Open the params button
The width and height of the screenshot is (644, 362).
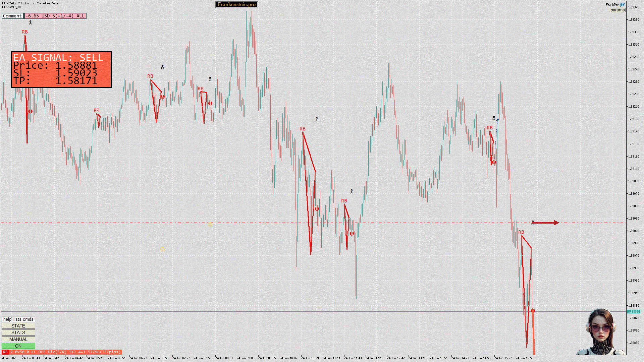(x=617, y=10)
